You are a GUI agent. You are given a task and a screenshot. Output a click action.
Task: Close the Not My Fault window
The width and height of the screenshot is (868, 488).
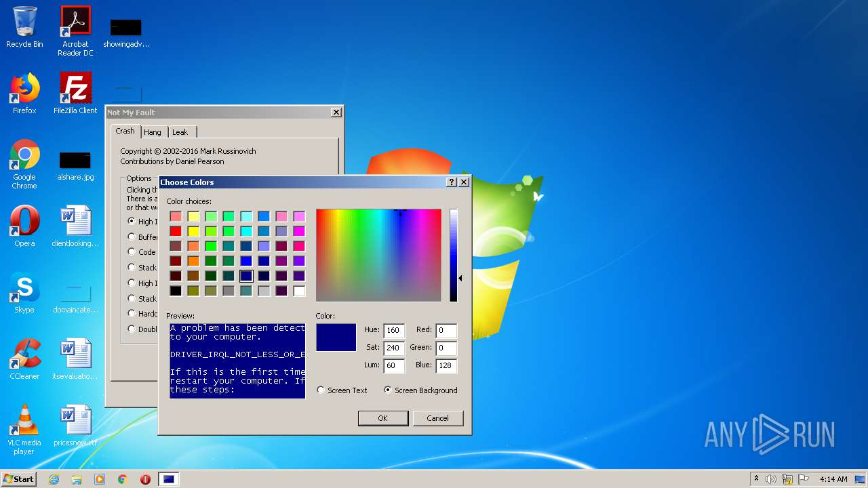pyautogui.click(x=336, y=113)
